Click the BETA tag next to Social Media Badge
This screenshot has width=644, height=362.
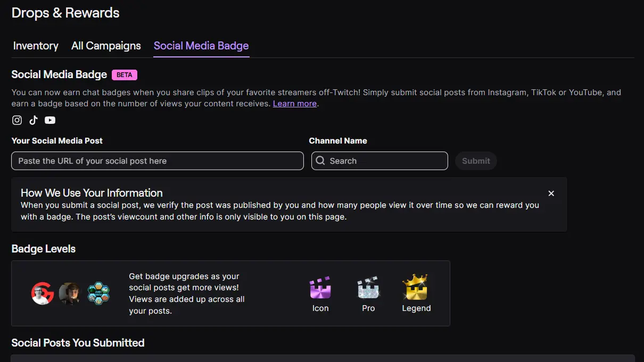tap(125, 74)
